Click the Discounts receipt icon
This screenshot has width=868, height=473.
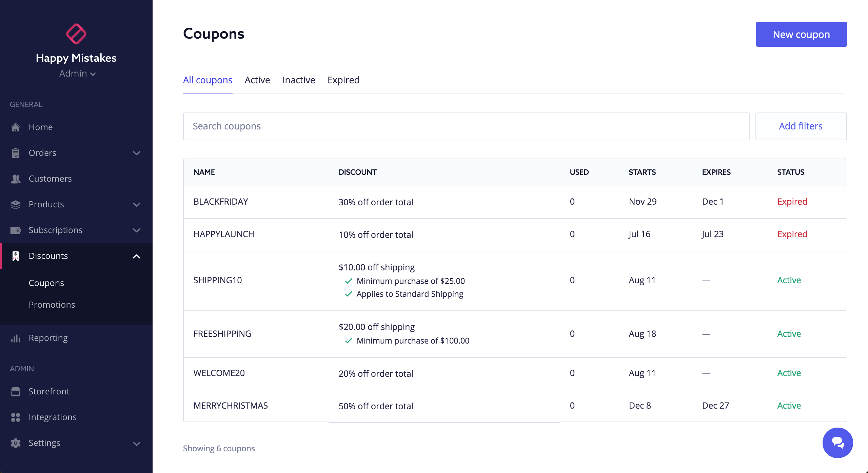coord(16,256)
